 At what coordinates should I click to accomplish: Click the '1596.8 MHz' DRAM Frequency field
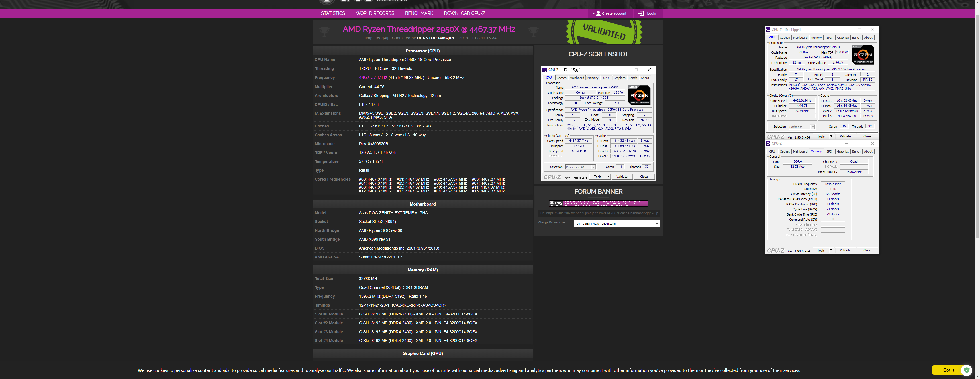click(833, 184)
